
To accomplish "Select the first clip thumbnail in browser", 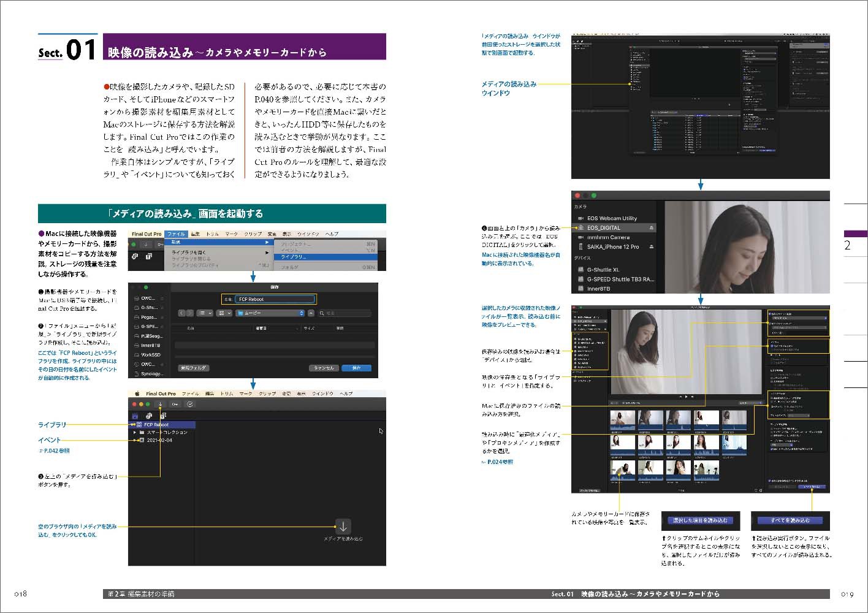I will click(622, 420).
